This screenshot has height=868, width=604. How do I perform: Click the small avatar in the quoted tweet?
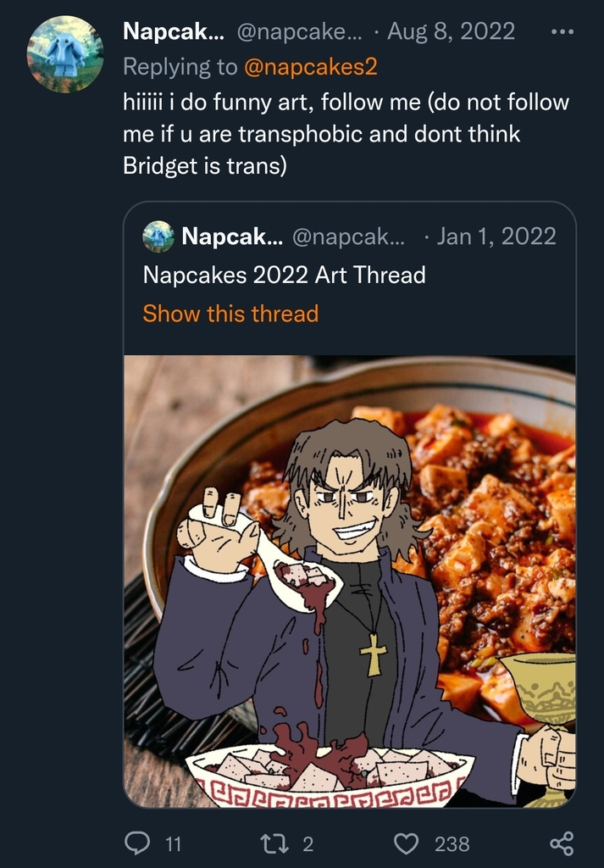click(x=158, y=236)
